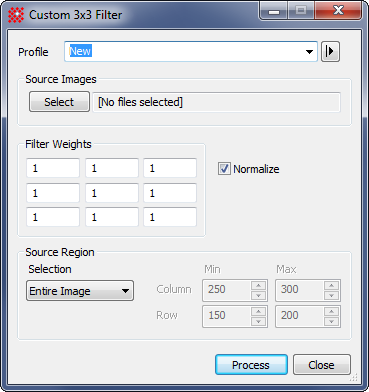Click the Profile name text showing New

point(80,51)
